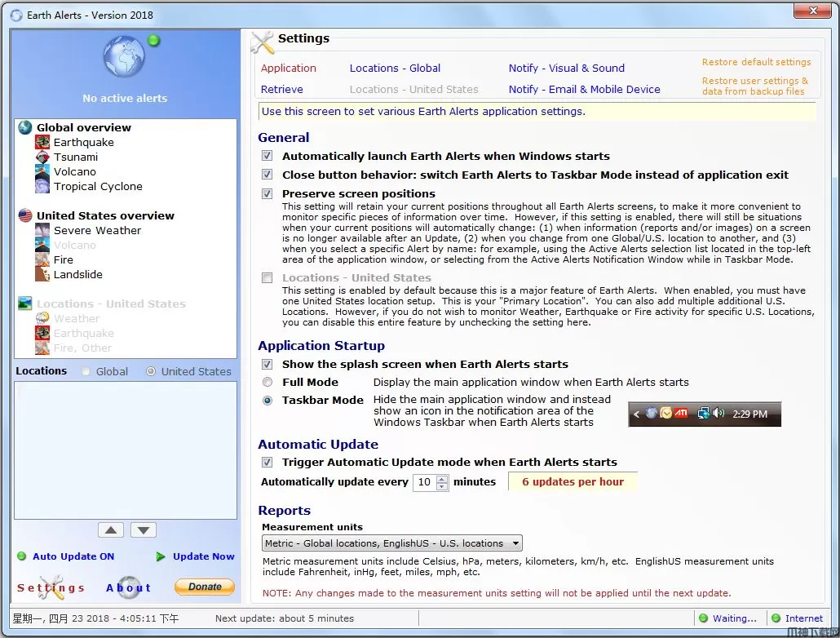Select the Full Mode radio button
The image size is (840, 638).
pos(267,382)
